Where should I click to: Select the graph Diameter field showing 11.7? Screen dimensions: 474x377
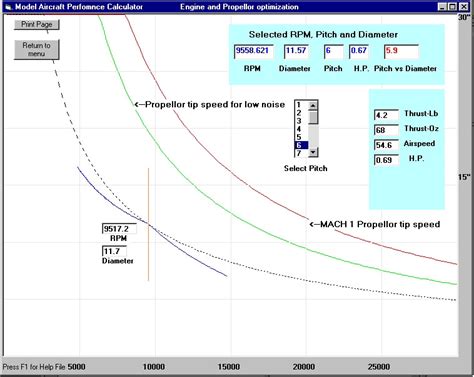click(114, 251)
